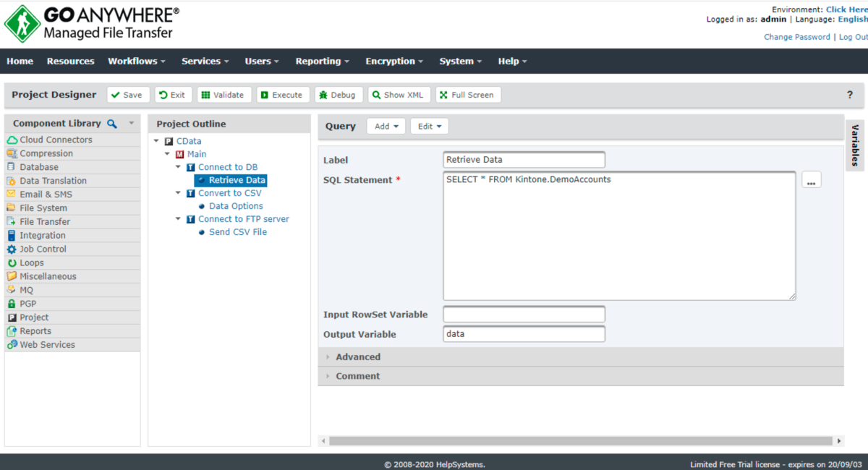
Task: Open the Component Library dropdown arrow
Action: (132, 124)
